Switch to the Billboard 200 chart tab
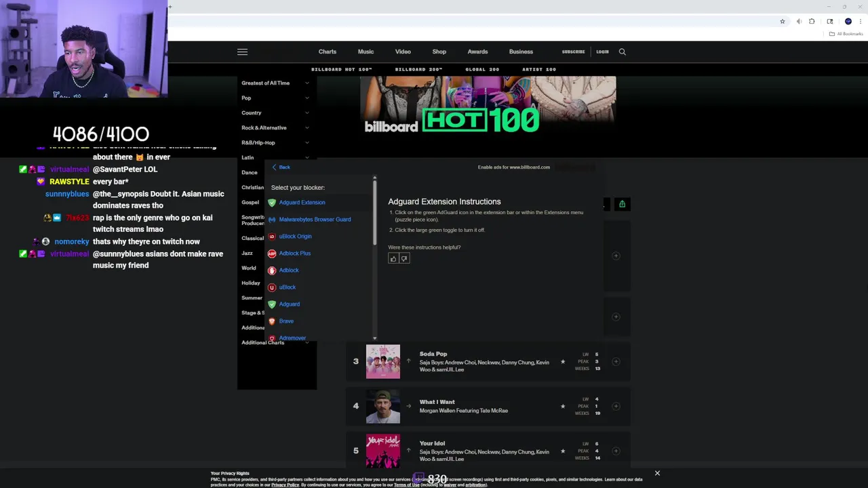 418,69
